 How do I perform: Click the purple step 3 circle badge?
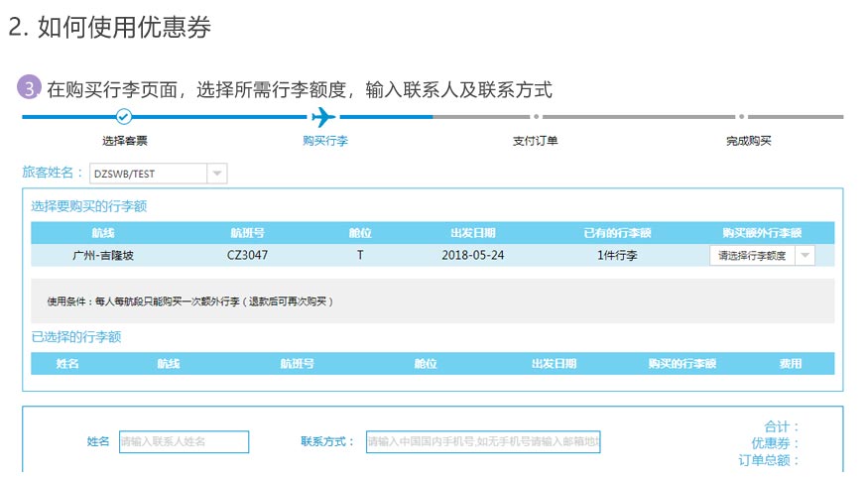[29, 88]
